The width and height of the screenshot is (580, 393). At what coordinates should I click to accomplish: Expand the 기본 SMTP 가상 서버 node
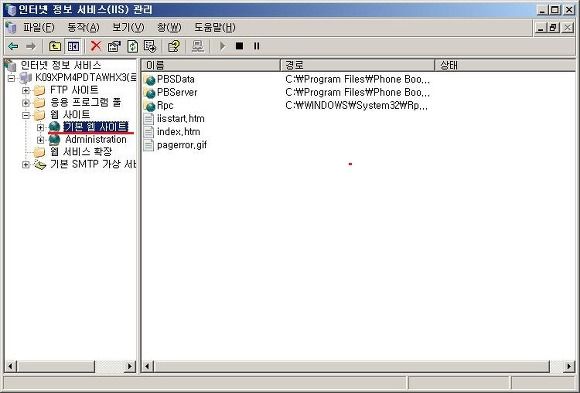[x=26, y=164]
